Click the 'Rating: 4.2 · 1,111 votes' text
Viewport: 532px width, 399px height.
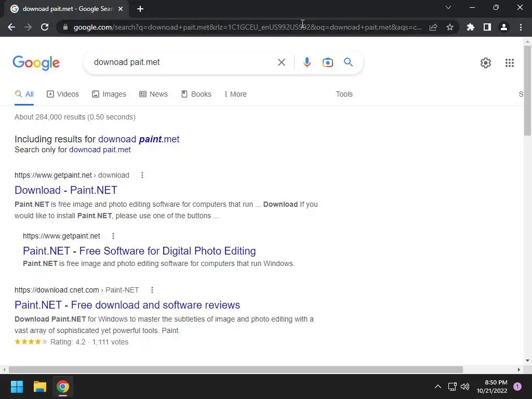(x=89, y=342)
